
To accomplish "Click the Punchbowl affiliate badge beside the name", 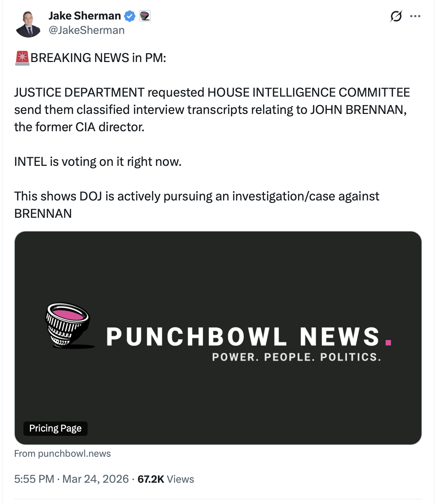I will point(145,16).
